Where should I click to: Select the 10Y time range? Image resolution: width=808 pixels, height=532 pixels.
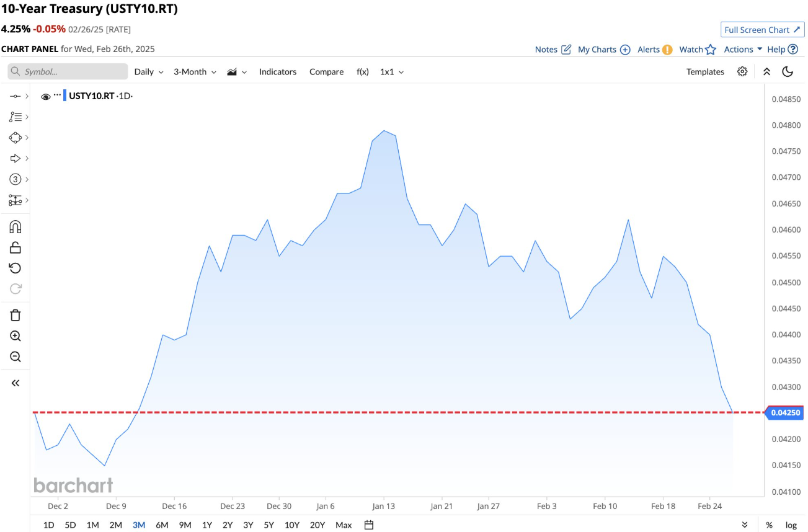point(292,525)
